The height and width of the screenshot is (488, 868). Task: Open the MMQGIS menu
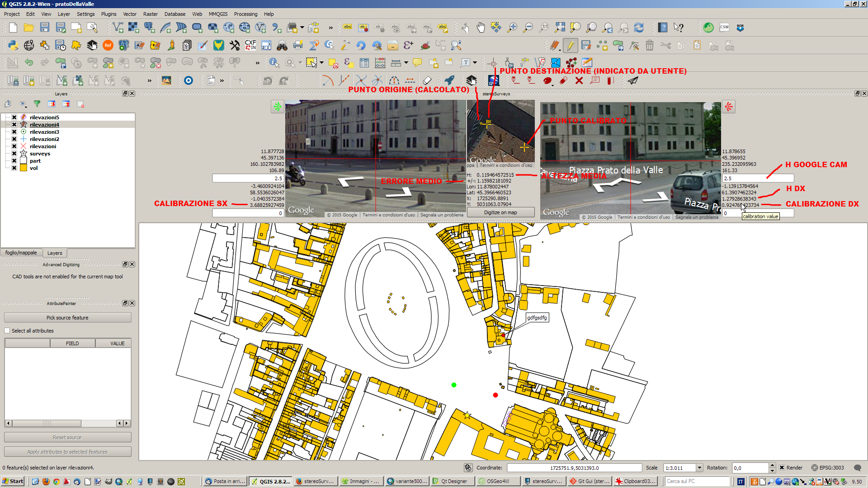(218, 14)
